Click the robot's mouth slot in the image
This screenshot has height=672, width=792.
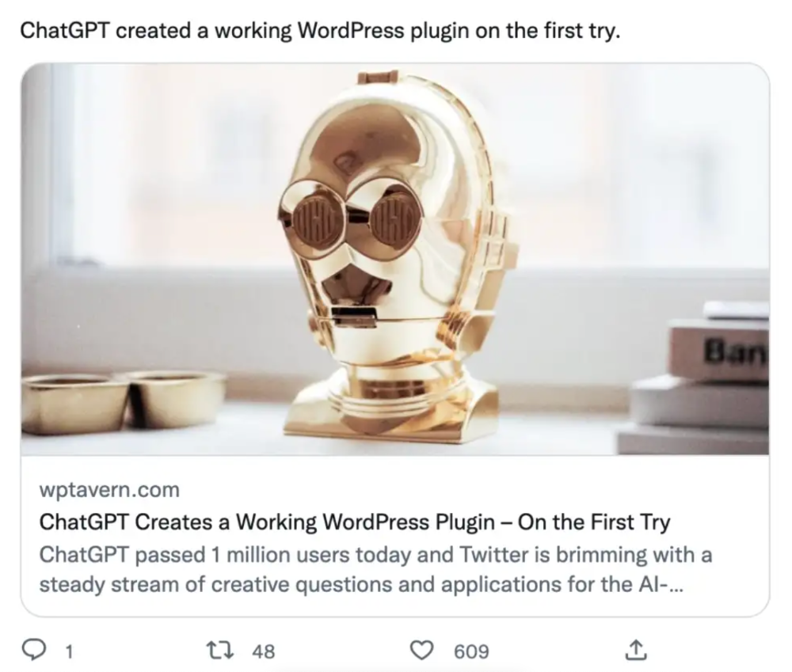pyautogui.click(x=353, y=316)
